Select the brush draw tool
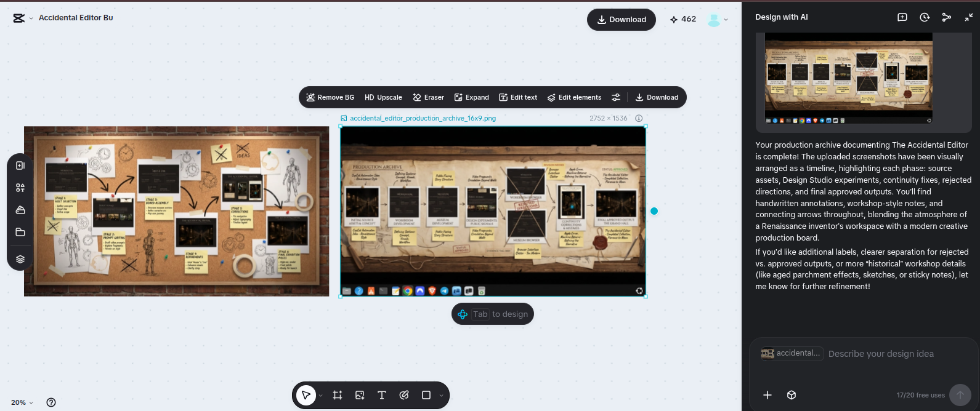Image resolution: width=980 pixels, height=411 pixels. point(404,395)
